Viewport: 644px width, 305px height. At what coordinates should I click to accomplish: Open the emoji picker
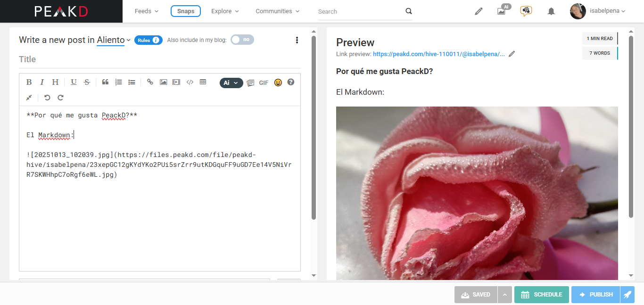[278, 82]
